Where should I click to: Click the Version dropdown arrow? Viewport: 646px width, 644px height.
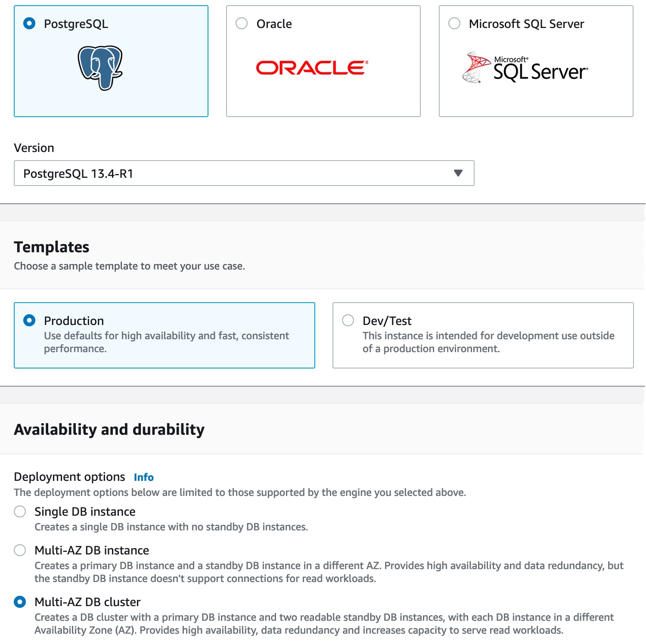click(458, 173)
